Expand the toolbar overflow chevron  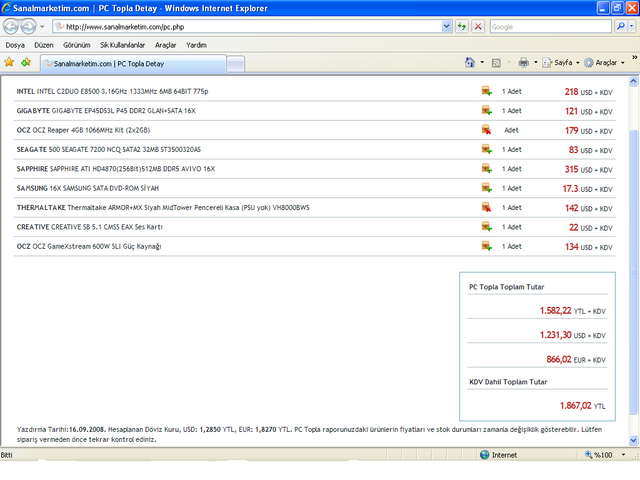coord(634,58)
